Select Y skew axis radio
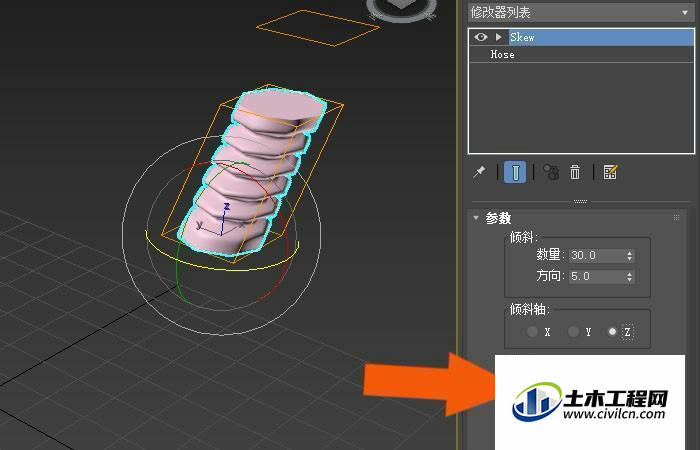 coord(573,332)
